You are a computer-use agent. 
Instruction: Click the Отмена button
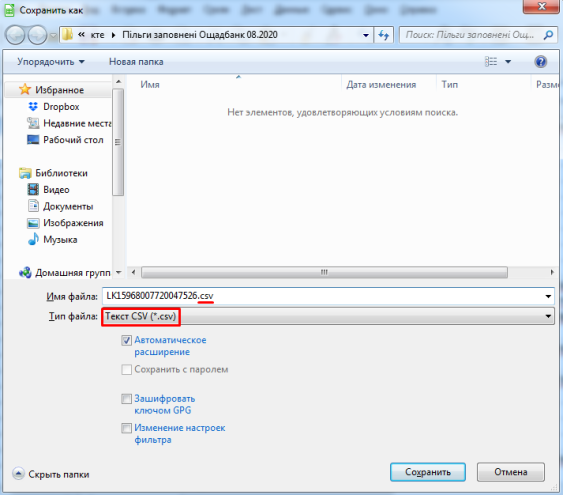click(x=511, y=472)
